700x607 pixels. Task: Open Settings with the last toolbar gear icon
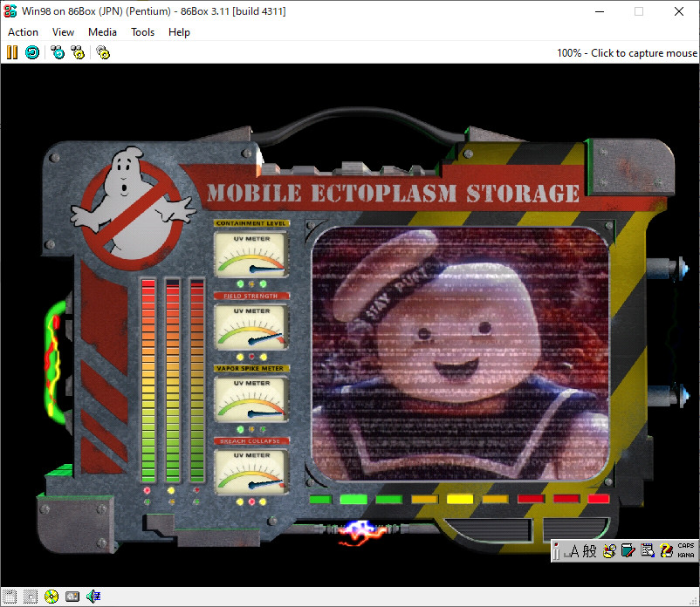coord(103,52)
